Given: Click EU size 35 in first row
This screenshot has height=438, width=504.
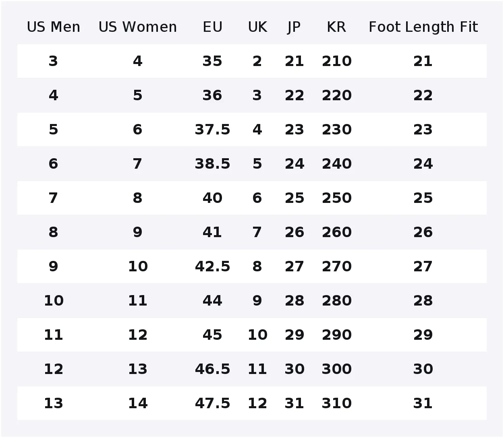Looking at the screenshot, I should [x=212, y=61].
